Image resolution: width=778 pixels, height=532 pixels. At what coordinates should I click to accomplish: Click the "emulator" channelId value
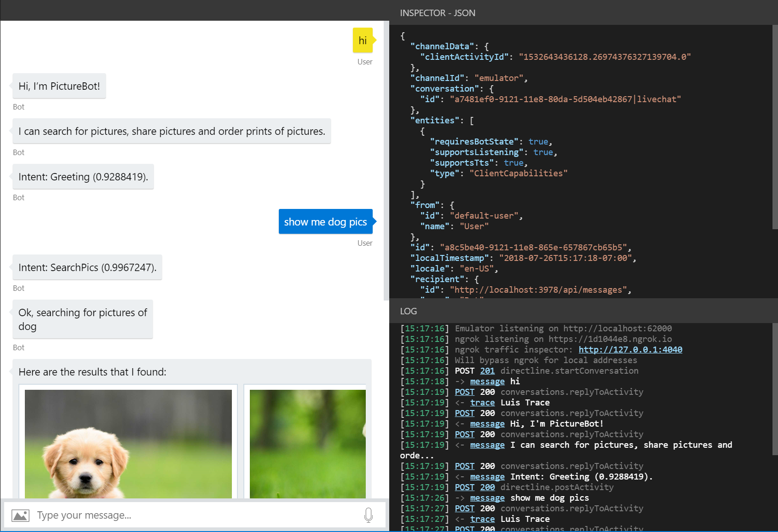click(499, 78)
